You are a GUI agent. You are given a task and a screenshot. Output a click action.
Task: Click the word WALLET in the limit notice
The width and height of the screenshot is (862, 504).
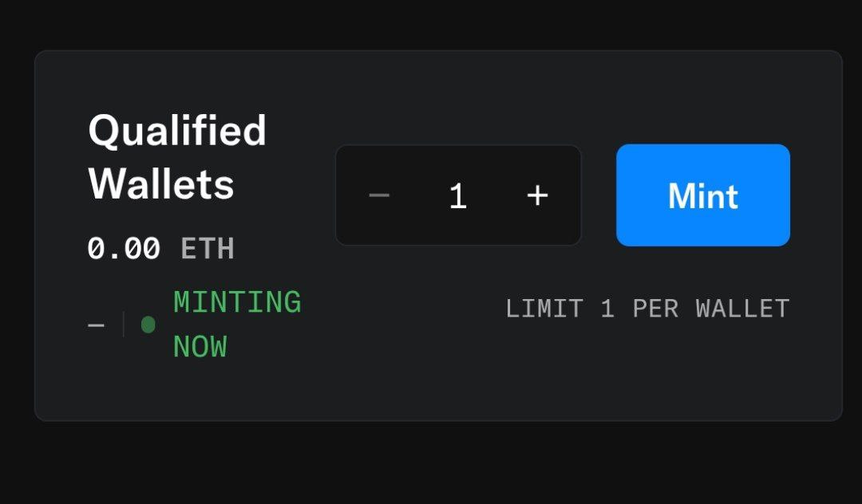[742, 309]
